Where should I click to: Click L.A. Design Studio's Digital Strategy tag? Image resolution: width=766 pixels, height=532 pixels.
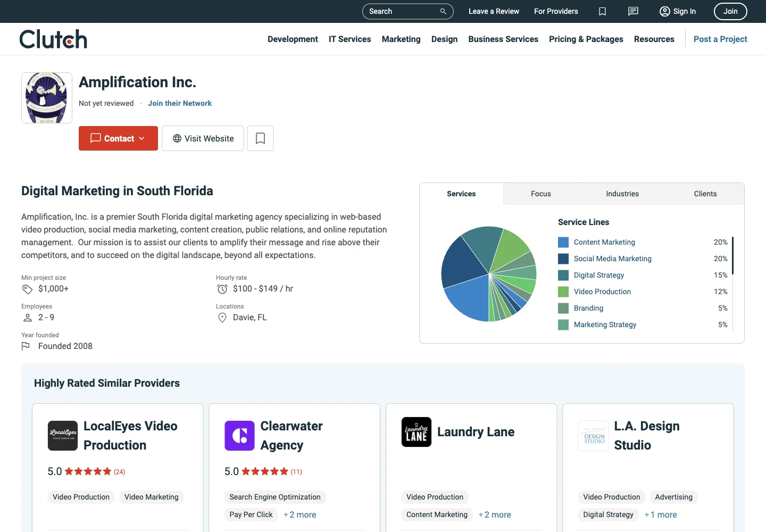coord(609,514)
